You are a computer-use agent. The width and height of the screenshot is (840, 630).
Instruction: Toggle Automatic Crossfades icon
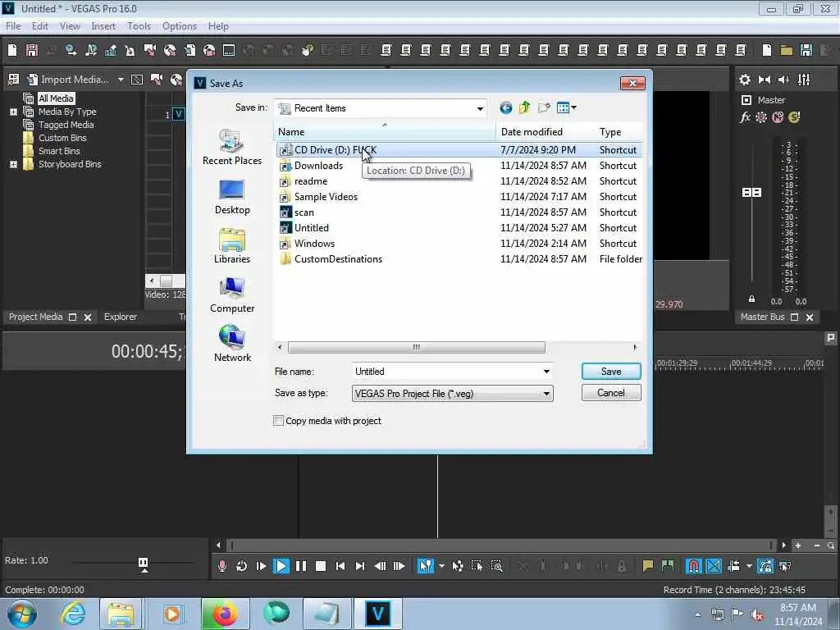714,566
